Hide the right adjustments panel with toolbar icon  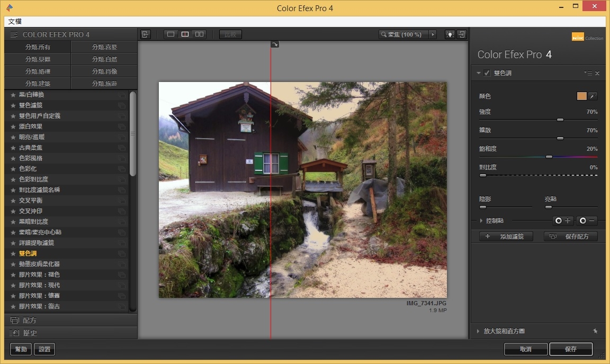click(461, 34)
